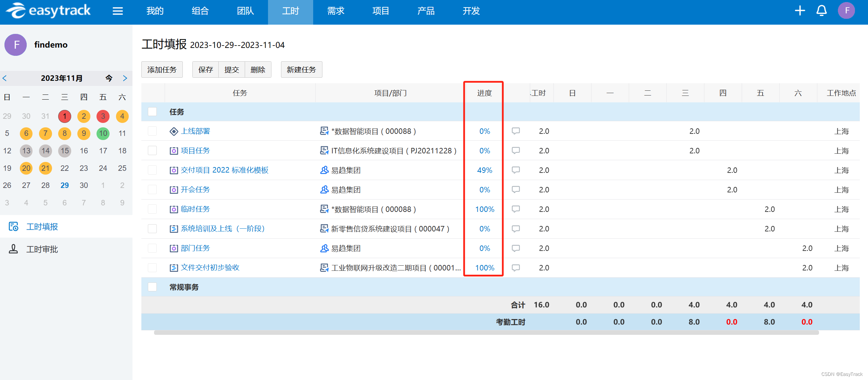The image size is (868, 380).
Task: Click comment icon for 上线部署 row
Action: 515,131
